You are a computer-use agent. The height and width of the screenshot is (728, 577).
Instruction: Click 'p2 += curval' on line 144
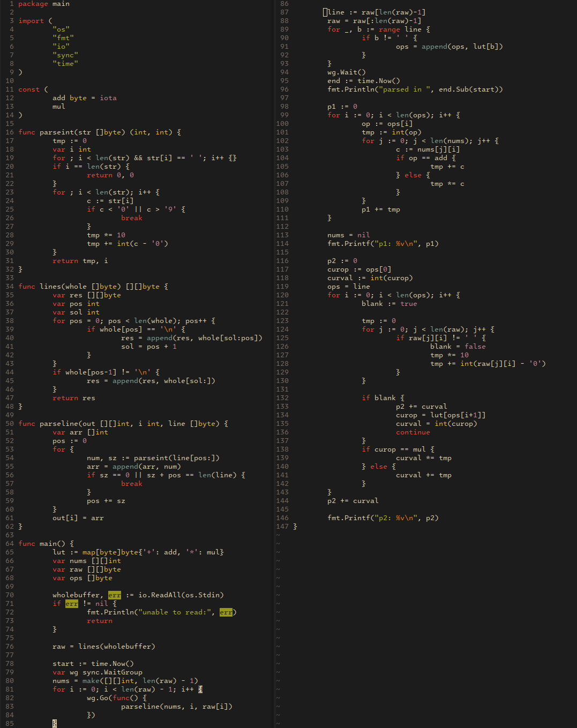353,501
